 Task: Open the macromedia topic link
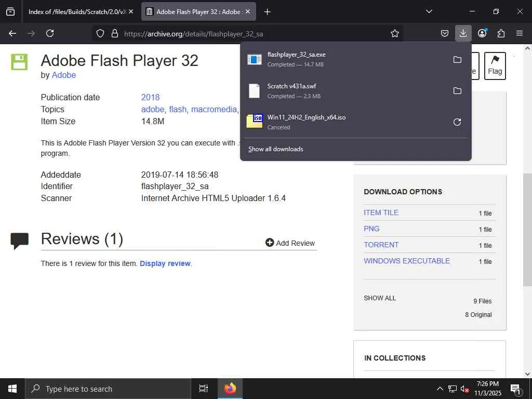click(214, 109)
